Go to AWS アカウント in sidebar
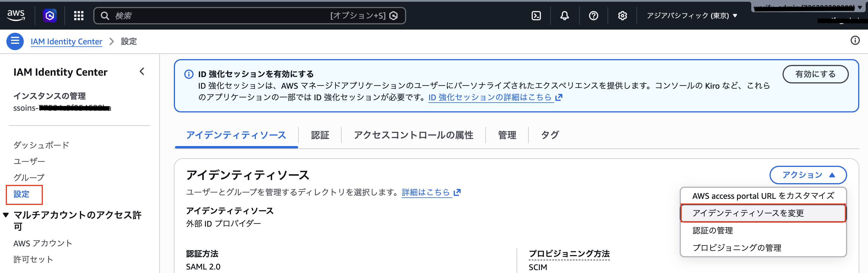The image size is (868, 273). tap(43, 243)
